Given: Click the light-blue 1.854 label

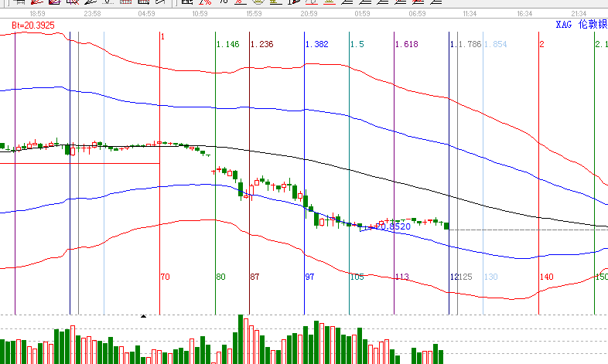Looking at the screenshot, I should click(x=495, y=45).
